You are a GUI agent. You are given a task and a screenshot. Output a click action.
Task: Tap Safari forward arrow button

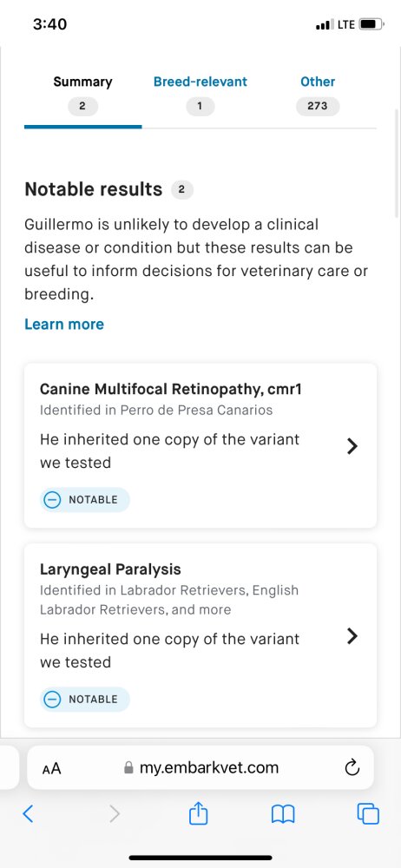[115, 813]
